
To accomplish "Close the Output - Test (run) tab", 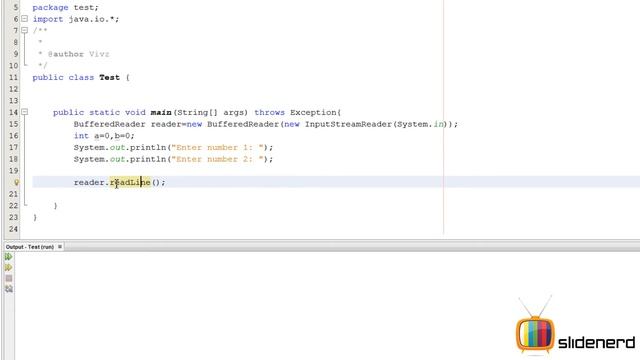I will pos(60,247).
